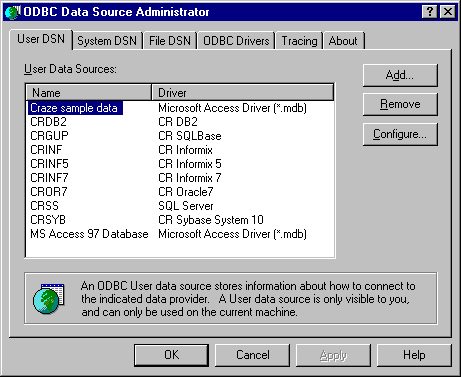Open the File DSN tab
This screenshot has height=377, width=461.
(x=170, y=41)
